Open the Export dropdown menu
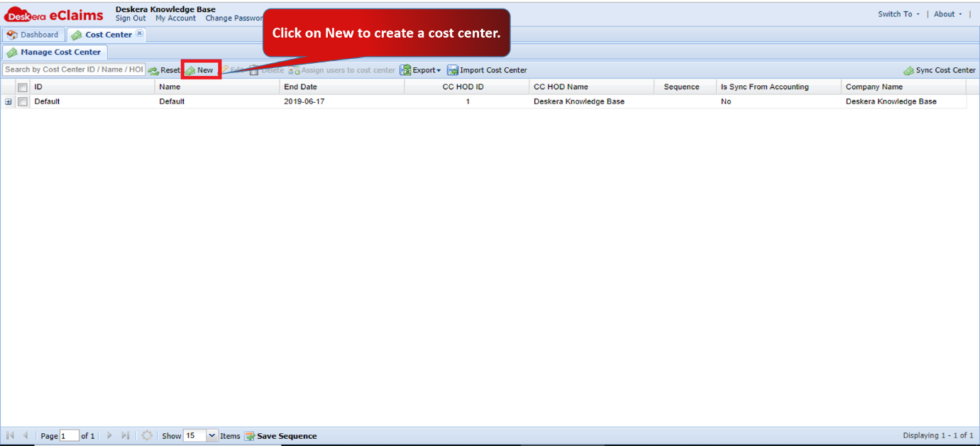The image size is (980, 446). point(420,70)
